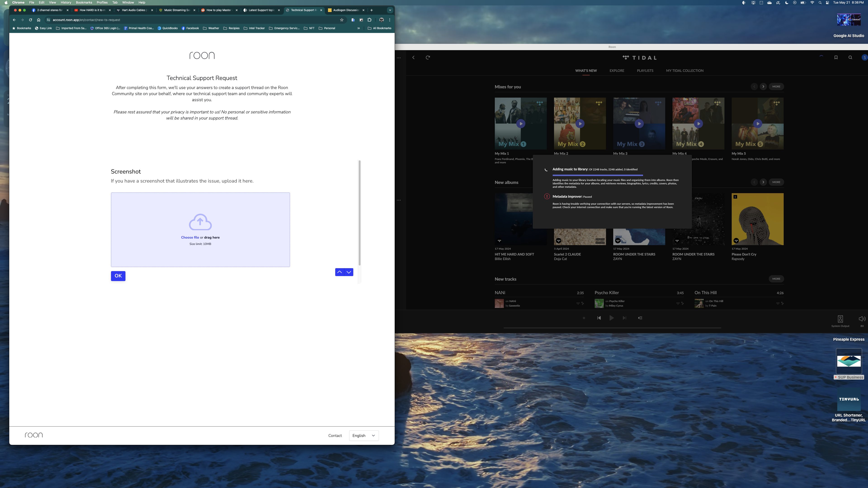Open System Output zone speaker icon
This screenshot has height=488, width=868.
(x=840, y=319)
